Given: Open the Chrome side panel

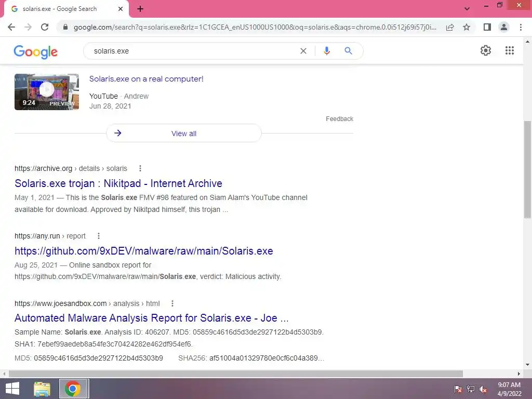Looking at the screenshot, I should point(487,27).
